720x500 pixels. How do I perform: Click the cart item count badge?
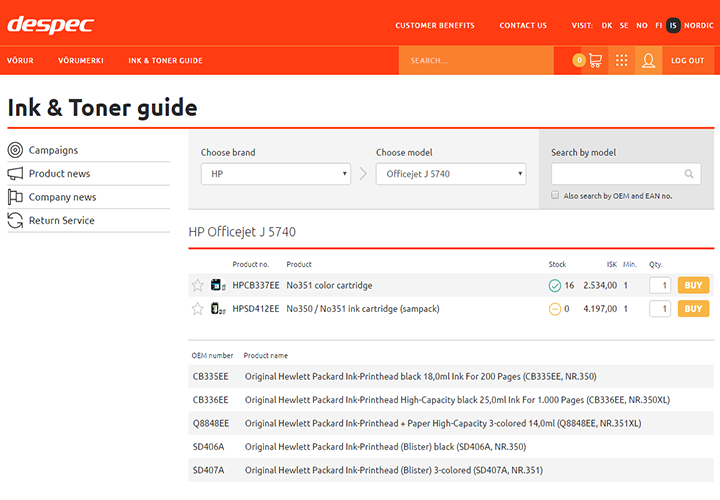click(x=579, y=60)
